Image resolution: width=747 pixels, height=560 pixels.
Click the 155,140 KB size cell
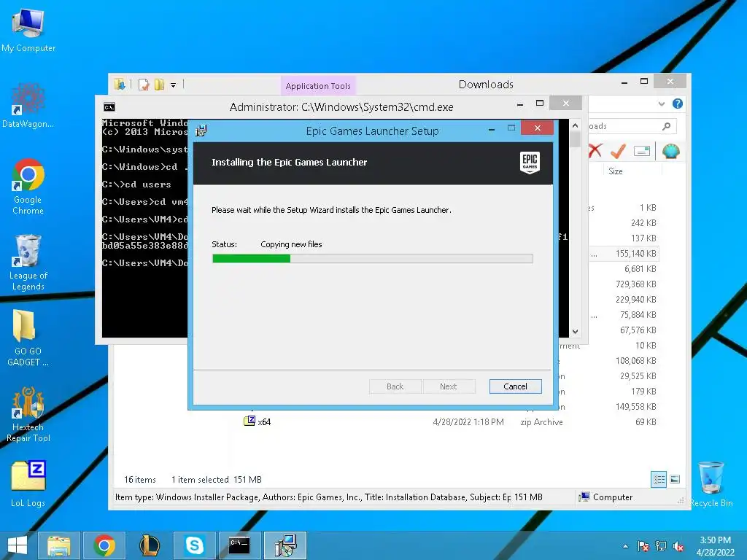pos(635,253)
